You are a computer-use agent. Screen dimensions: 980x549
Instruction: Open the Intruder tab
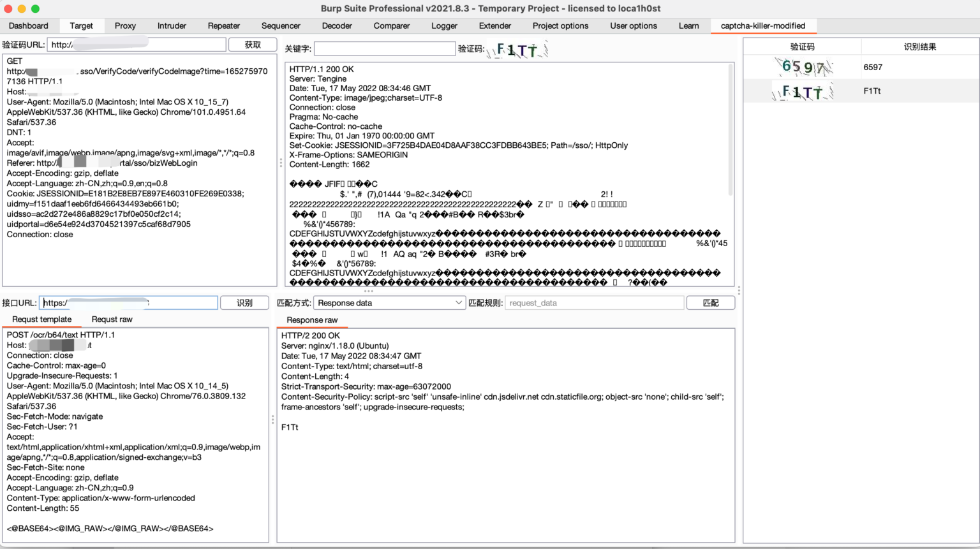(x=172, y=26)
